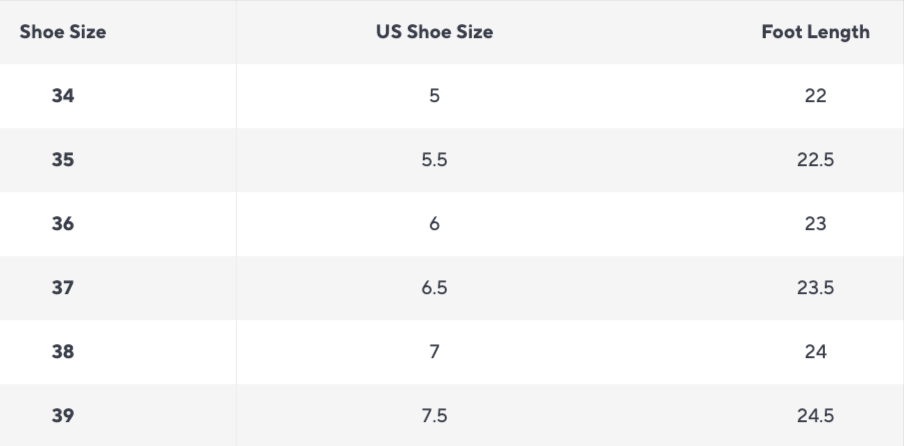The width and height of the screenshot is (904, 446).
Task: Click US shoe size value 5
Action: (434, 96)
